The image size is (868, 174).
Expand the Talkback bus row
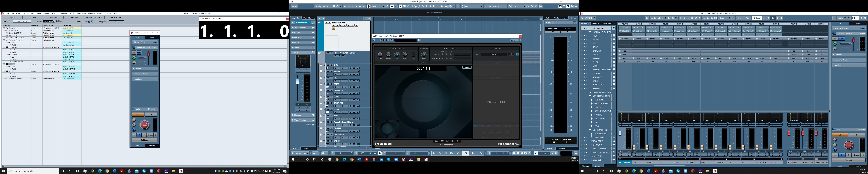click(x=4, y=28)
